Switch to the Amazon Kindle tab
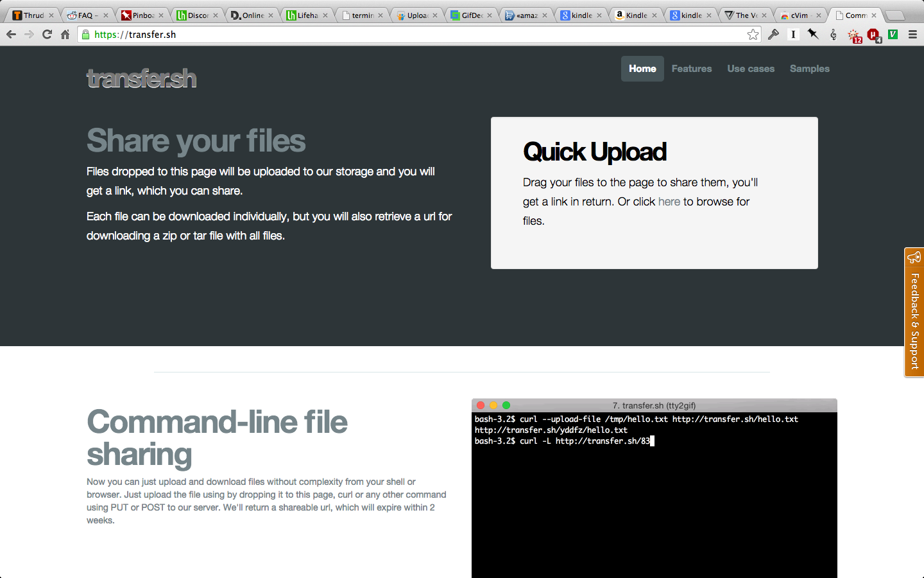The width and height of the screenshot is (924, 578). tap(635, 15)
